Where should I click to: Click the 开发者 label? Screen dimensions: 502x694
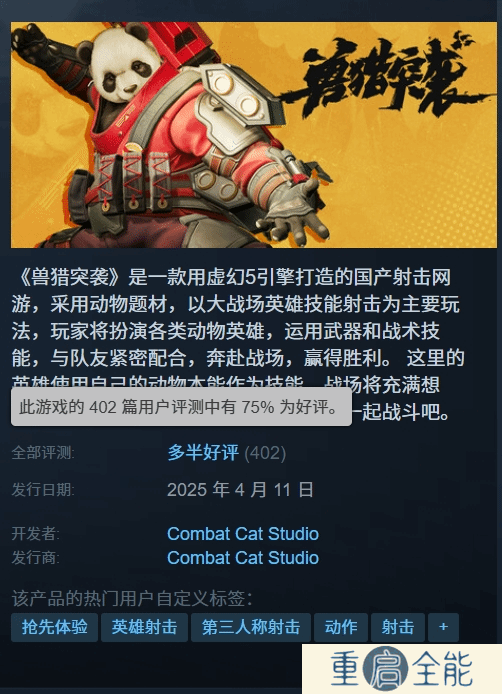tap(35, 534)
